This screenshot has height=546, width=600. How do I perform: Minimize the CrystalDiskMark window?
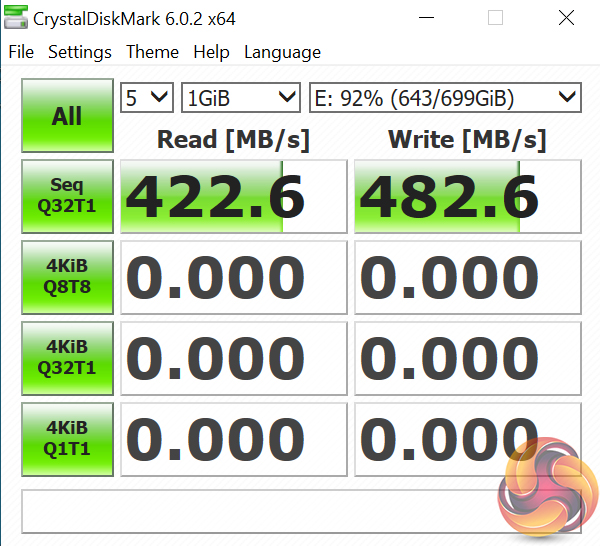tap(426, 18)
